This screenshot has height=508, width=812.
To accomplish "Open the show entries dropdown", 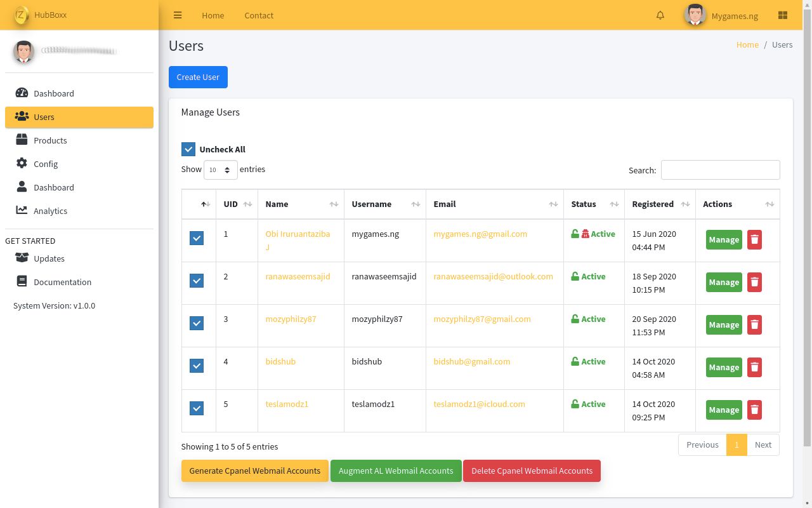I will [x=220, y=170].
